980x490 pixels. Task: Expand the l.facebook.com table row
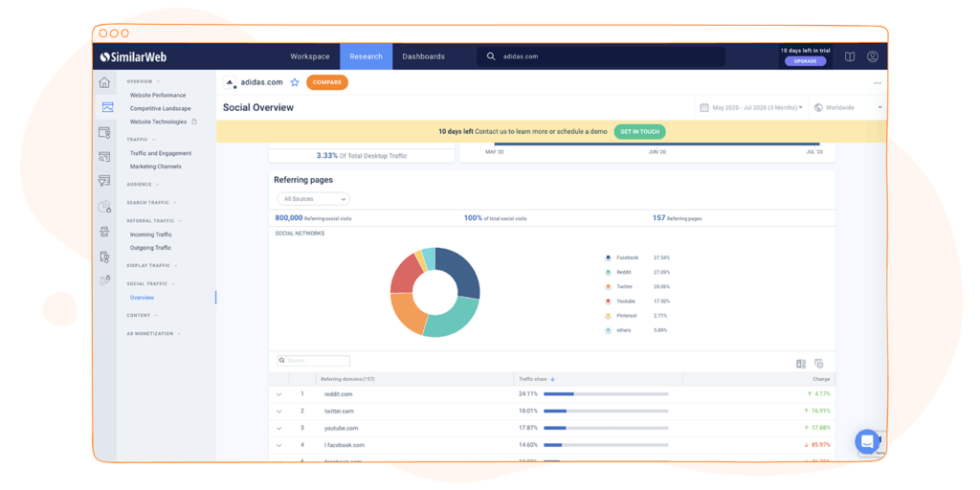[278, 445]
